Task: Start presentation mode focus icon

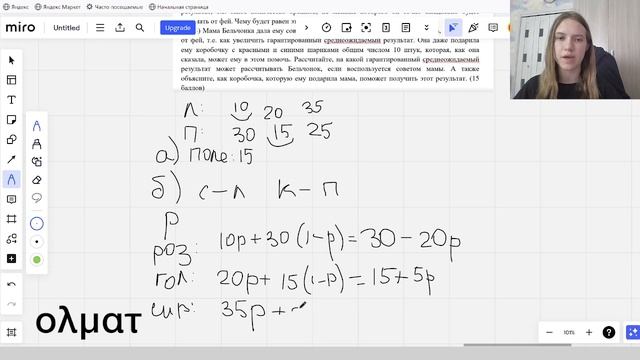Action: (366, 28)
